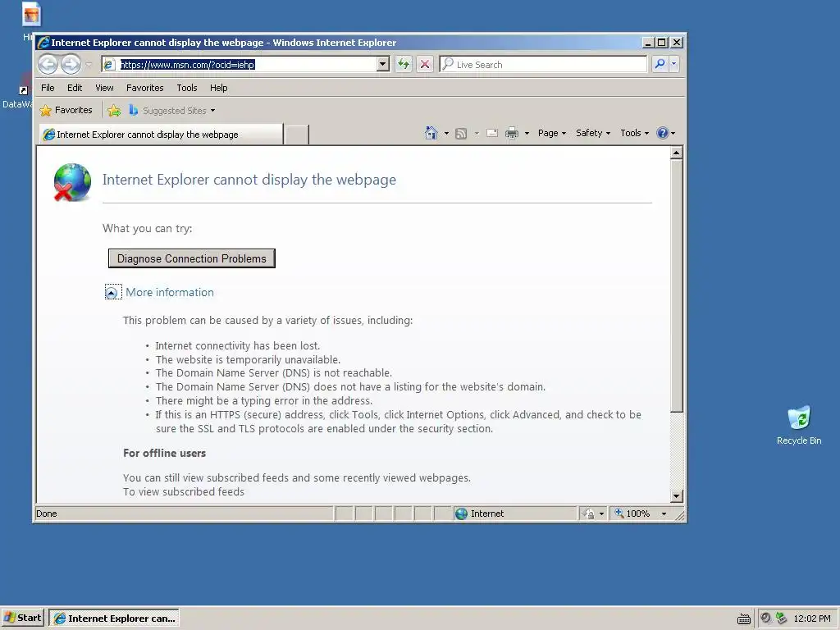840x630 pixels.
Task: Click the red Stop loading icon
Action: tap(425, 65)
